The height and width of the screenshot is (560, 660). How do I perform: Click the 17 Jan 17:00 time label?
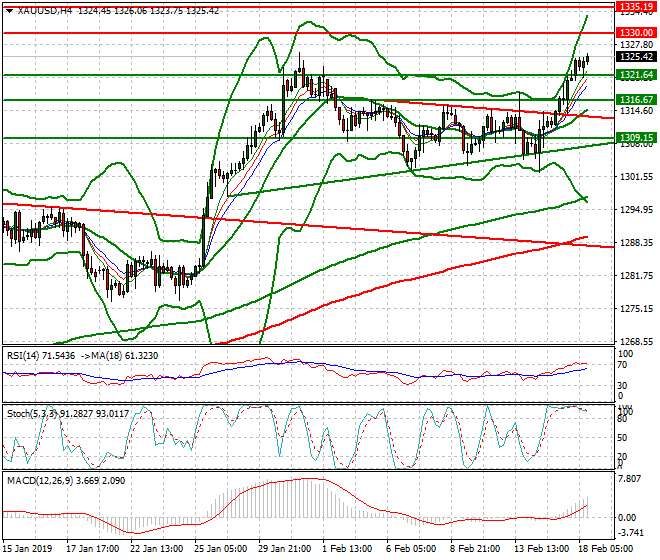93,549
